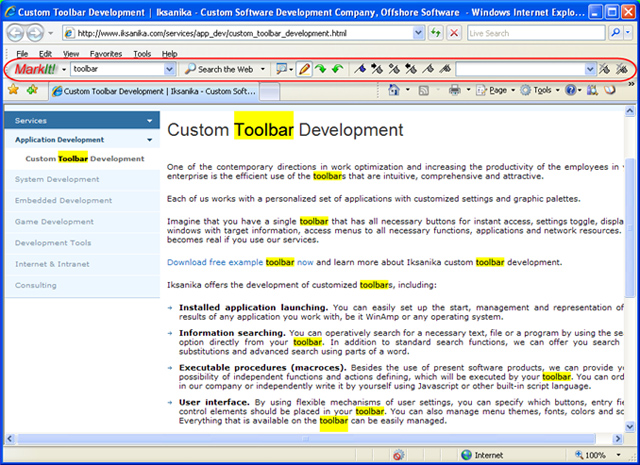640x465 pixels.
Task: Click the third marker icon
Action: click(394, 69)
